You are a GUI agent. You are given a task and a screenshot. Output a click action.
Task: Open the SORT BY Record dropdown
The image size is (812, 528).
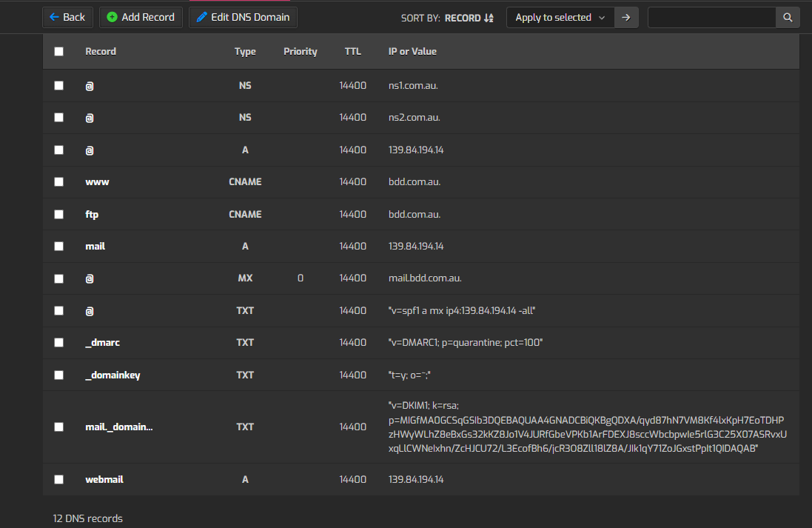click(x=463, y=18)
